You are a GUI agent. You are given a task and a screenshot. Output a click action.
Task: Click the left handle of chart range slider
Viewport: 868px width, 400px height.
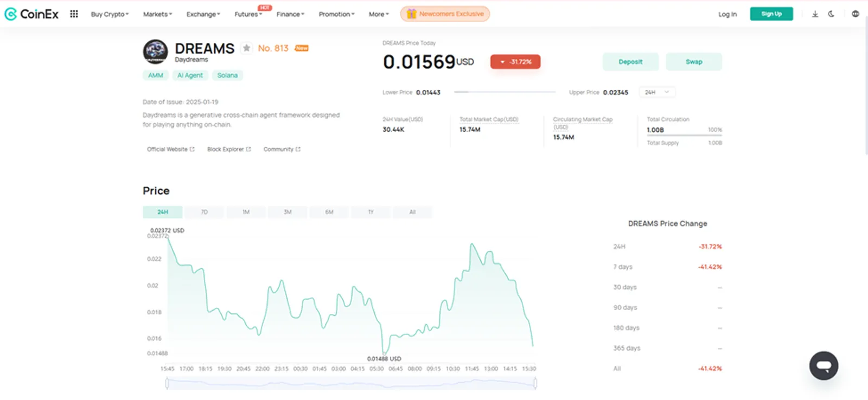pos(167,384)
